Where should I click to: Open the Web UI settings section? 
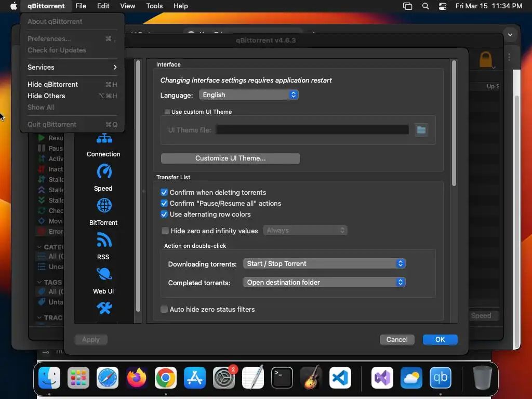point(103,281)
